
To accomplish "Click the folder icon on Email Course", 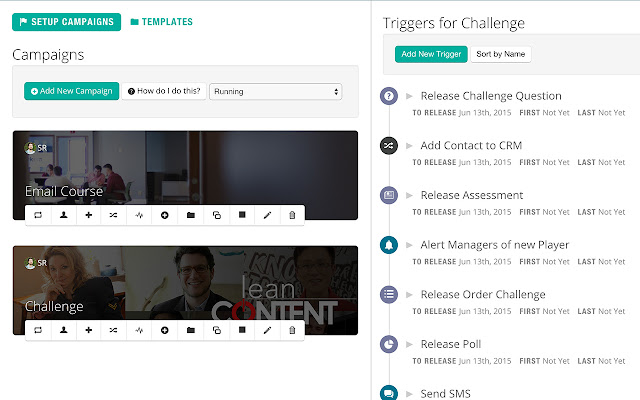I will (191, 215).
